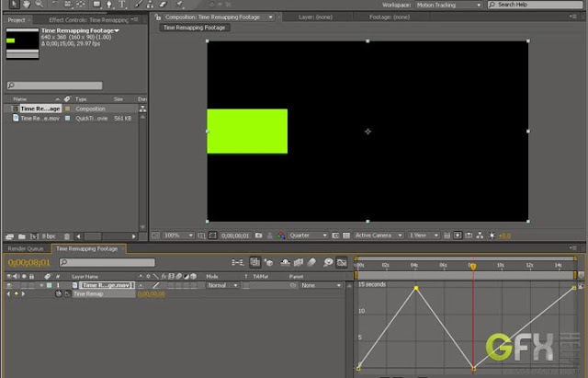Click 8 bpc color depth button

(49, 236)
